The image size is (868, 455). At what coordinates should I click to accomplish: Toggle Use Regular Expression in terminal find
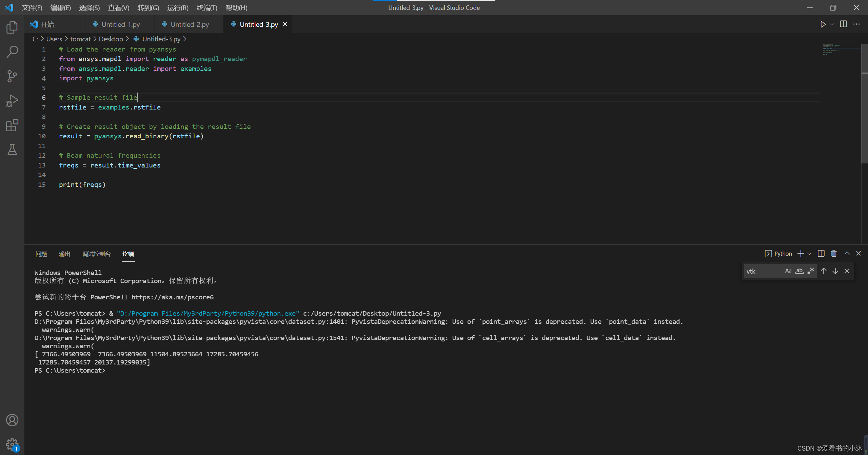(x=811, y=271)
